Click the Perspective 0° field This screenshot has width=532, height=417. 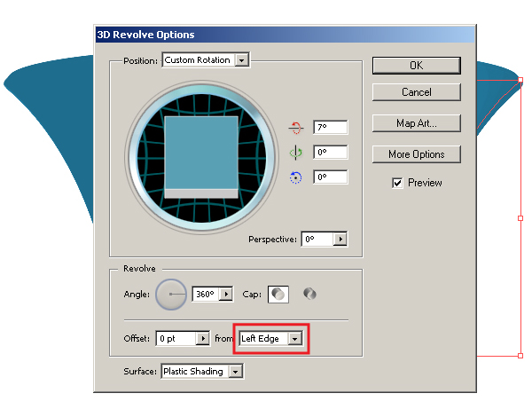coord(317,239)
